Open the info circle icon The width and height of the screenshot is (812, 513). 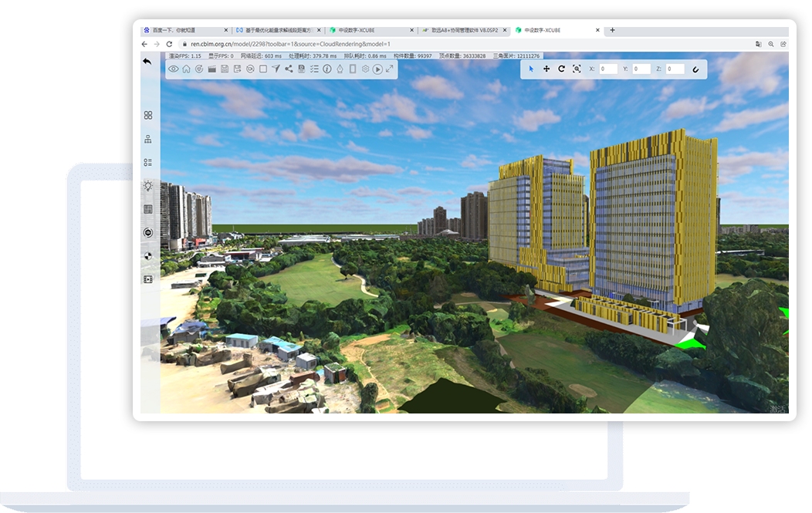click(x=327, y=69)
